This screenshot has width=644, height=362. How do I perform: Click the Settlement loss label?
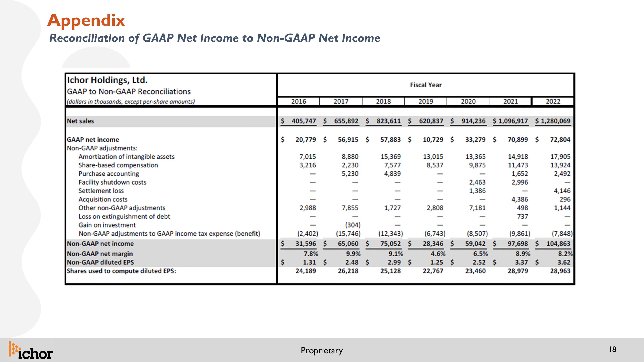[101, 191]
